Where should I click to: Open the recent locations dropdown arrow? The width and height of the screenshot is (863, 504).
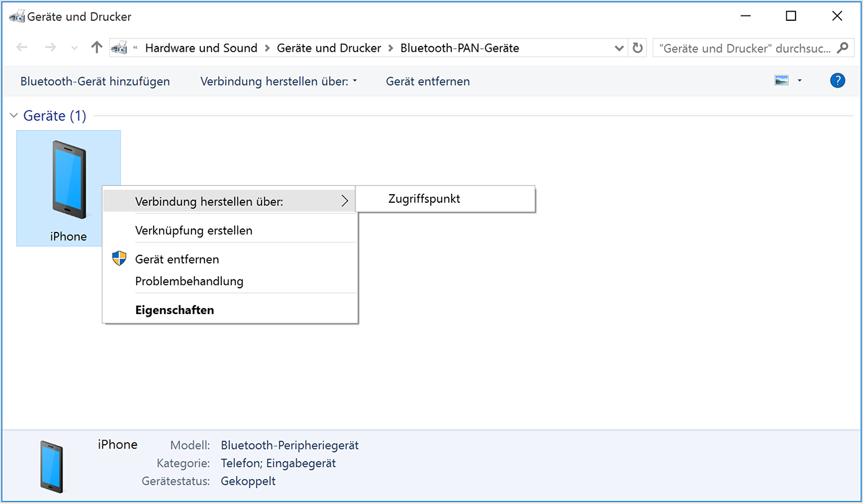click(74, 49)
